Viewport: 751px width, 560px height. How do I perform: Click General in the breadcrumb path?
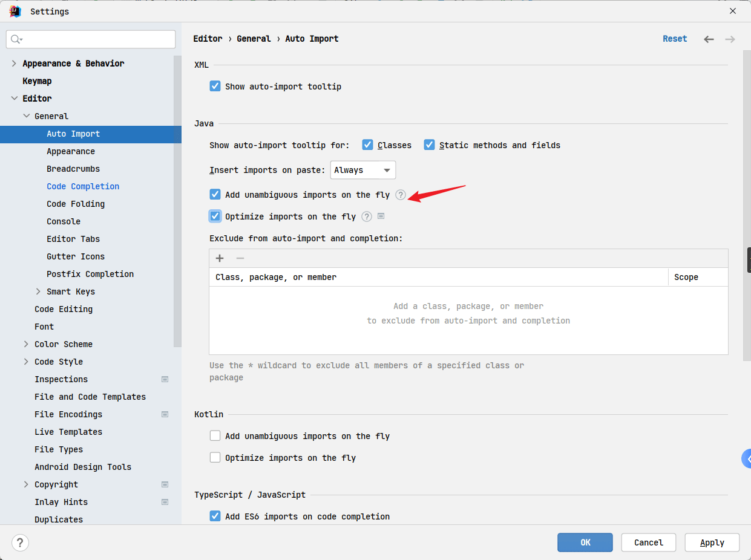254,39
